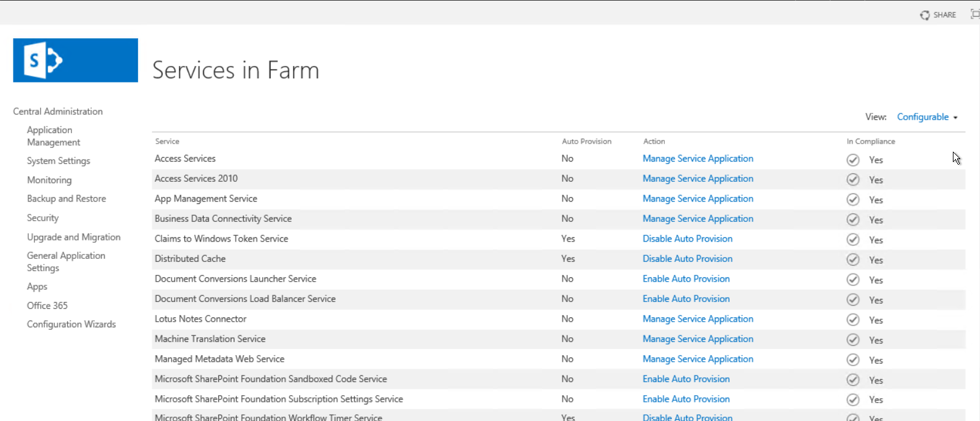Disable Auto Provision for Distributed Cache
The width and height of the screenshot is (980, 421).
tap(688, 259)
